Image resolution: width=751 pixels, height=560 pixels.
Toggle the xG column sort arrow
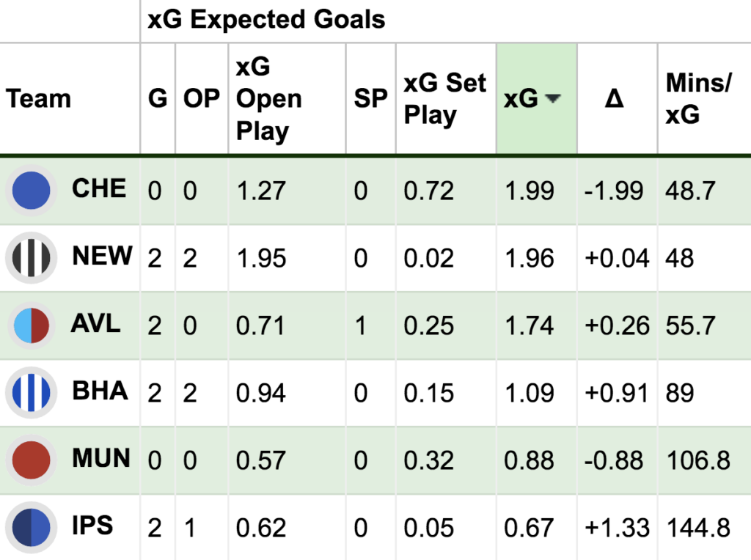click(553, 99)
